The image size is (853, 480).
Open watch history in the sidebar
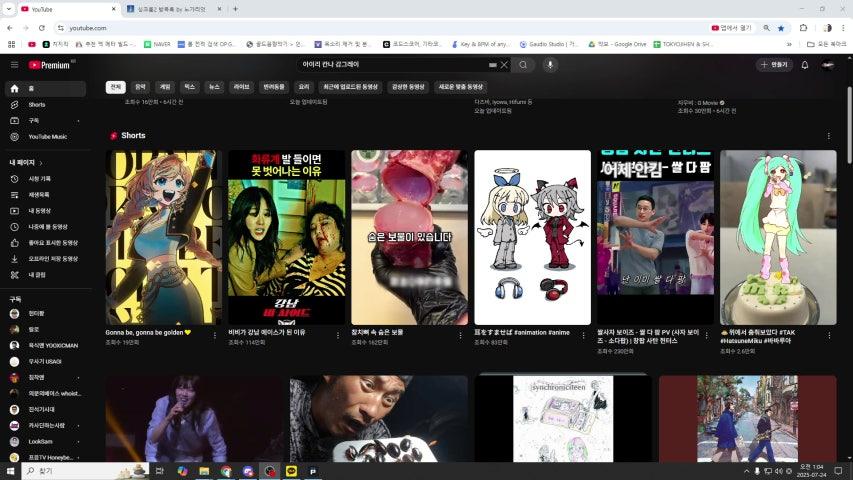point(46,179)
